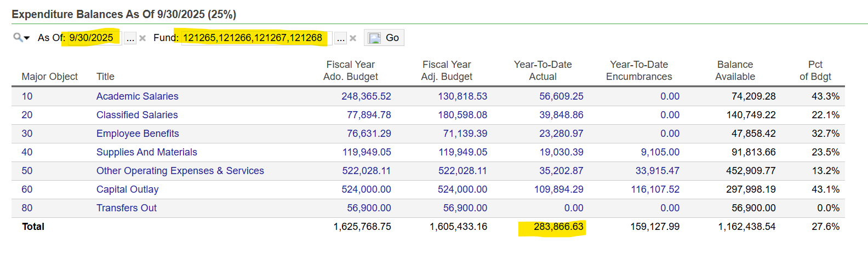The image size is (868, 254).
Task: Open the Academic Salaries link
Action: [137, 96]
